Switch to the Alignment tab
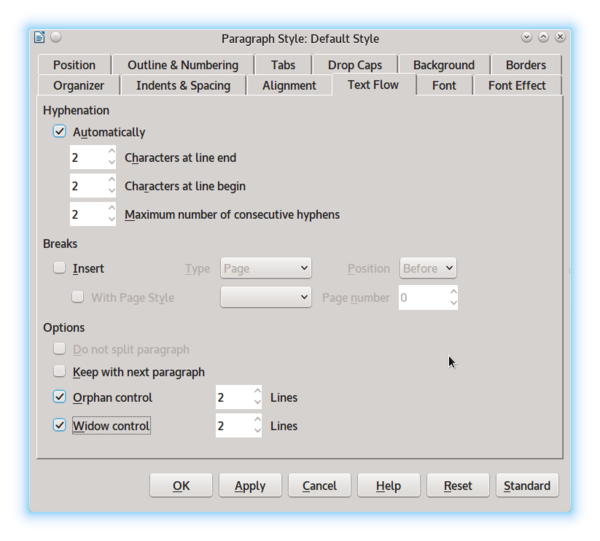This screenshot has height=541, width=600. click(x=289, y=85)
